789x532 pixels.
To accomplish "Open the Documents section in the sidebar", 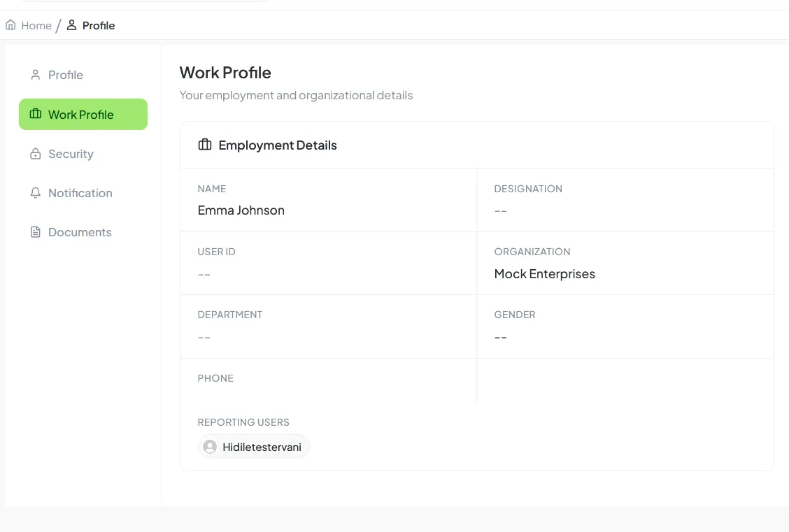I will [79, 231].
